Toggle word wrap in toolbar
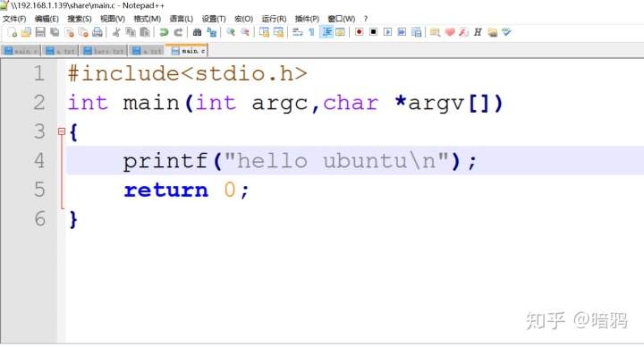This screenshot has height=347, width=644. [x=297, y=32]
